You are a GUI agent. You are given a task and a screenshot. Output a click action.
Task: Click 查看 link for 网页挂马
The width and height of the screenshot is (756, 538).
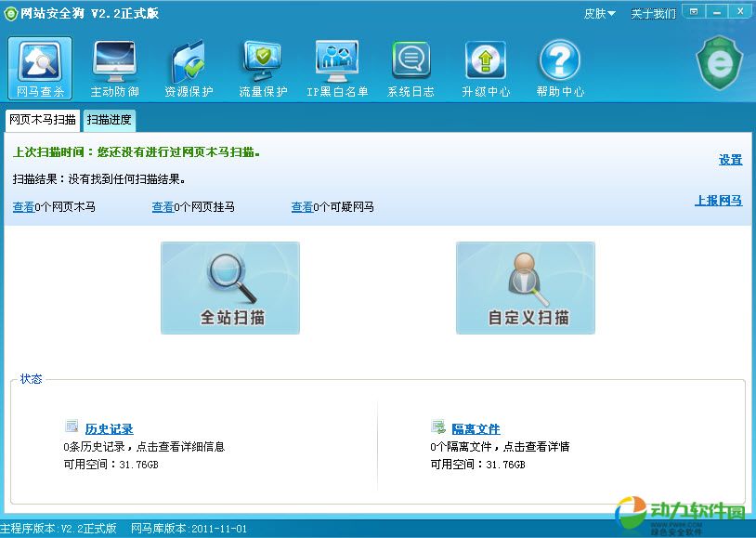click(x=163, y=207)
